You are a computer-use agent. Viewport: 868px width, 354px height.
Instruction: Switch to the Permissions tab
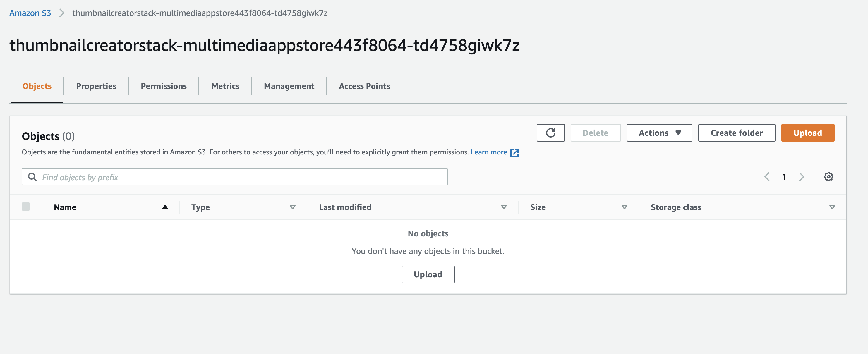163,86
